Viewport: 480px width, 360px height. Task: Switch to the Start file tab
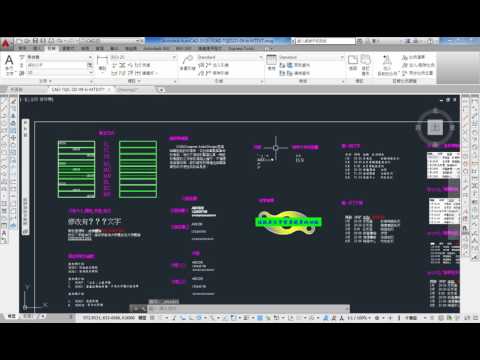[x=17, y=90]
